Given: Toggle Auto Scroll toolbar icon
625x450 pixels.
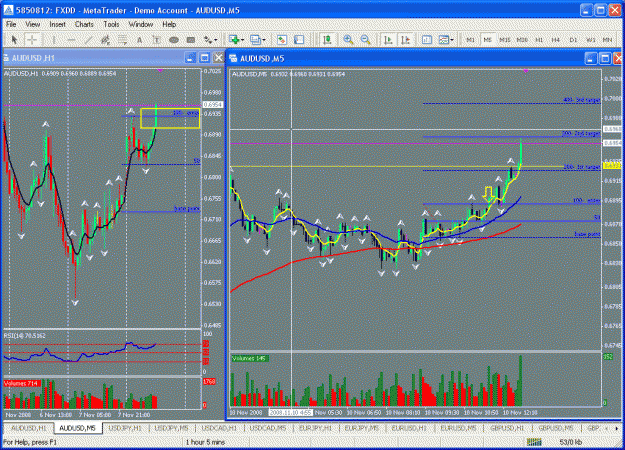Looking at the screenshot, I should pos(388,39).
